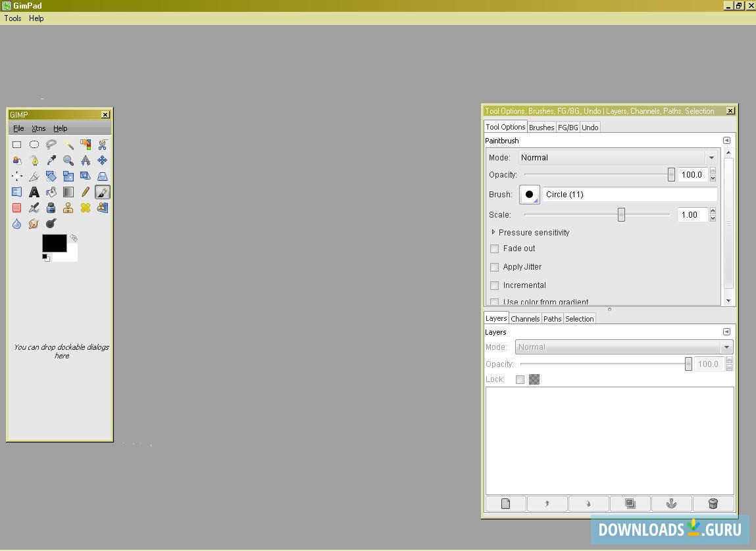Select the Ellipse Select tool
Screen dimensions: 756x551
pos(34,145)
